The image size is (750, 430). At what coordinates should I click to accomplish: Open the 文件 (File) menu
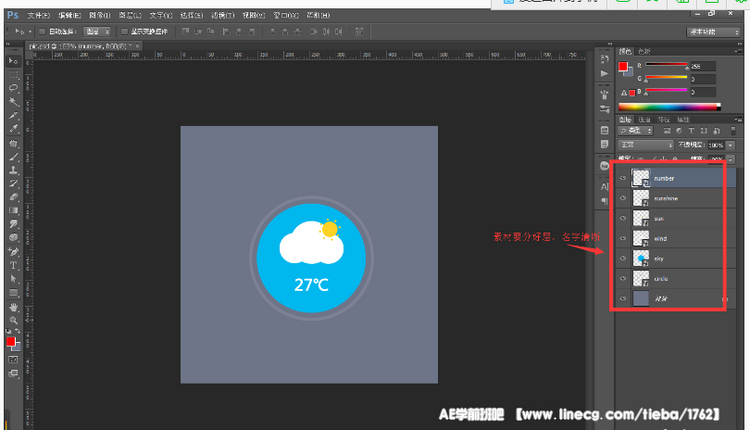38,16
